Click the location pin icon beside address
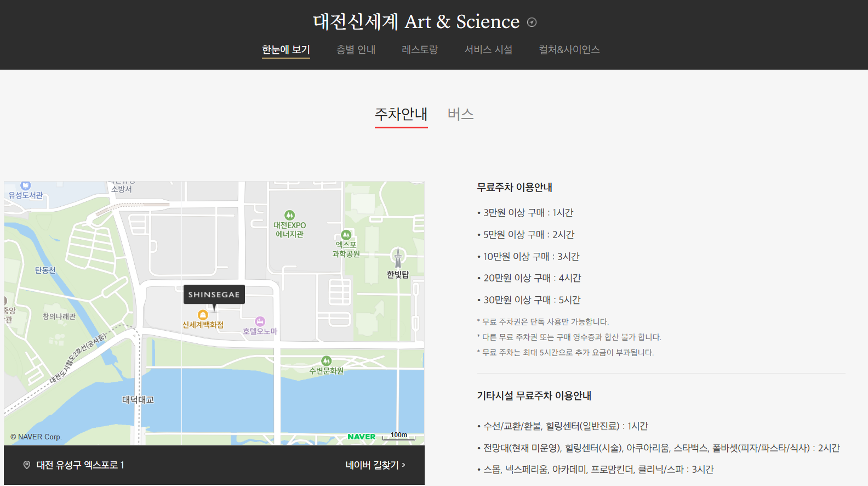 [x=26, y=465]
